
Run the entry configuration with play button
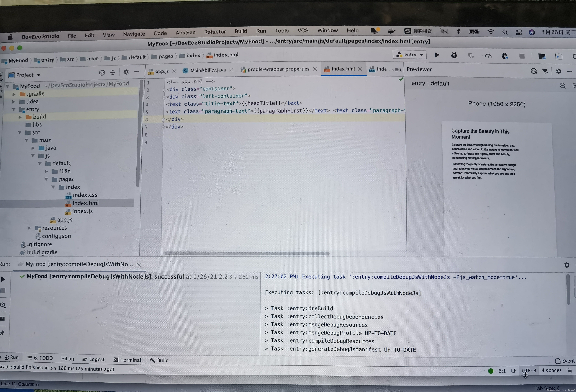click(x=437, y=55)
